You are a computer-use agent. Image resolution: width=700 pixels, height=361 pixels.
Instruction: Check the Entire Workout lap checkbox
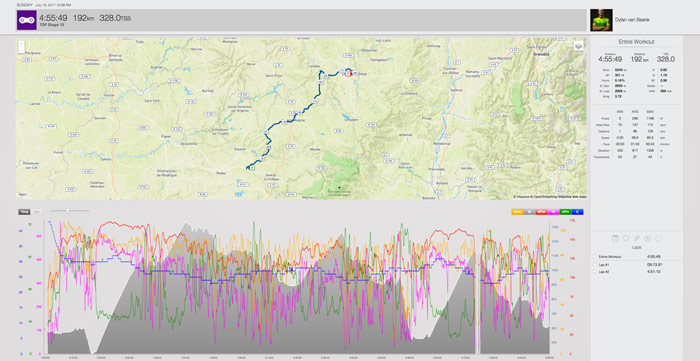point(595,257)
